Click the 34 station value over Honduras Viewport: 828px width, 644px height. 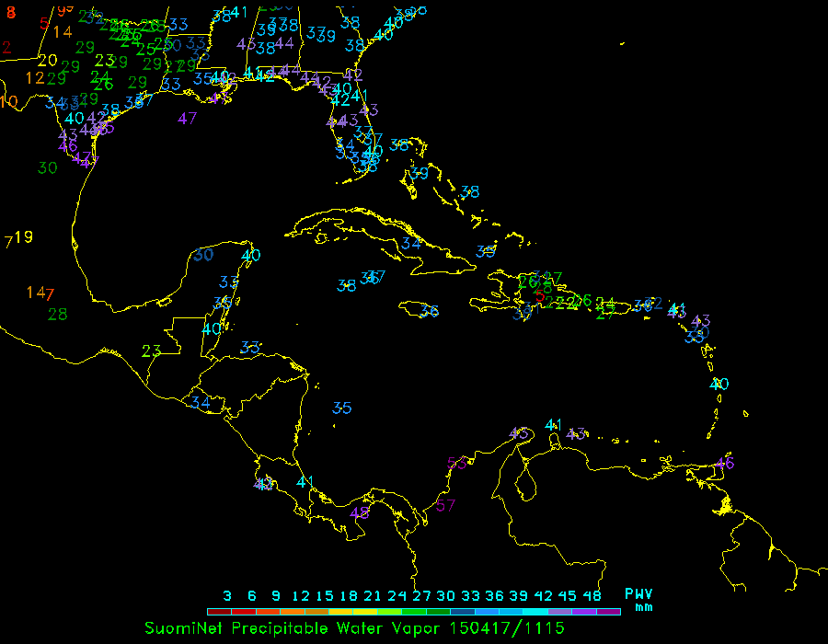[200, 402]
